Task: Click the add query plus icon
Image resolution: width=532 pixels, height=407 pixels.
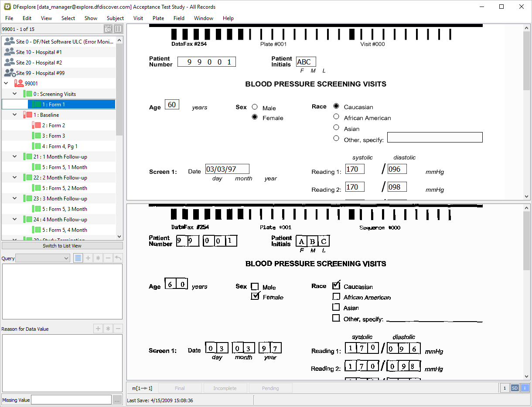Action: (88, 258)
